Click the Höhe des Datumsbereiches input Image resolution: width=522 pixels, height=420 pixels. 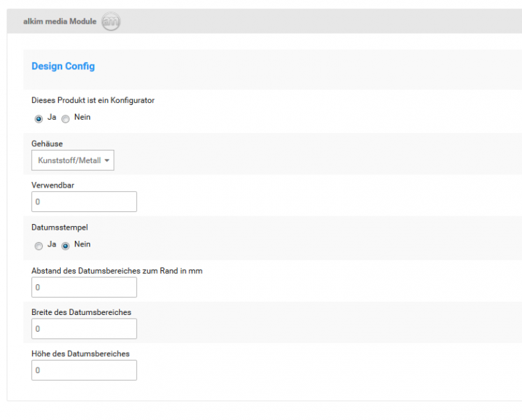point(84,370)
